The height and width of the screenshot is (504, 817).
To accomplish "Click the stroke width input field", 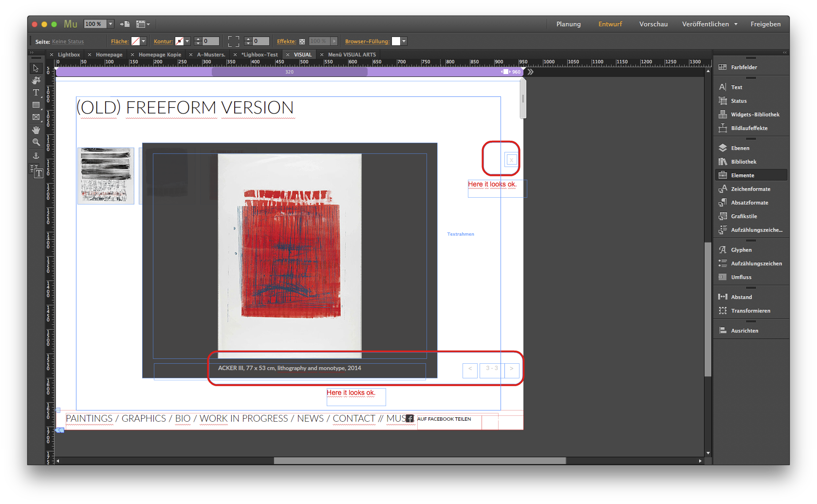I will tap(211, 41).
